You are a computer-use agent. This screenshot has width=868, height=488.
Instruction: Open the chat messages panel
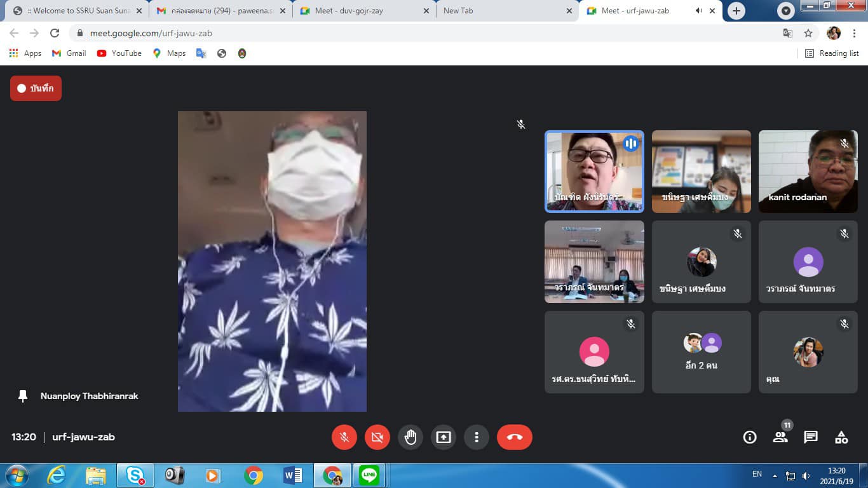(x=811, y=437)
